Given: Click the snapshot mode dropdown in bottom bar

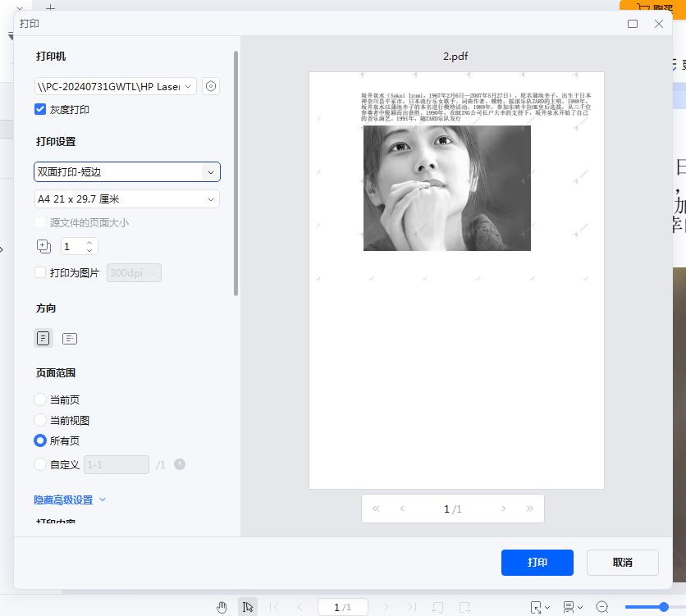Looking at the screenshot, I should (x=538, y=605).
